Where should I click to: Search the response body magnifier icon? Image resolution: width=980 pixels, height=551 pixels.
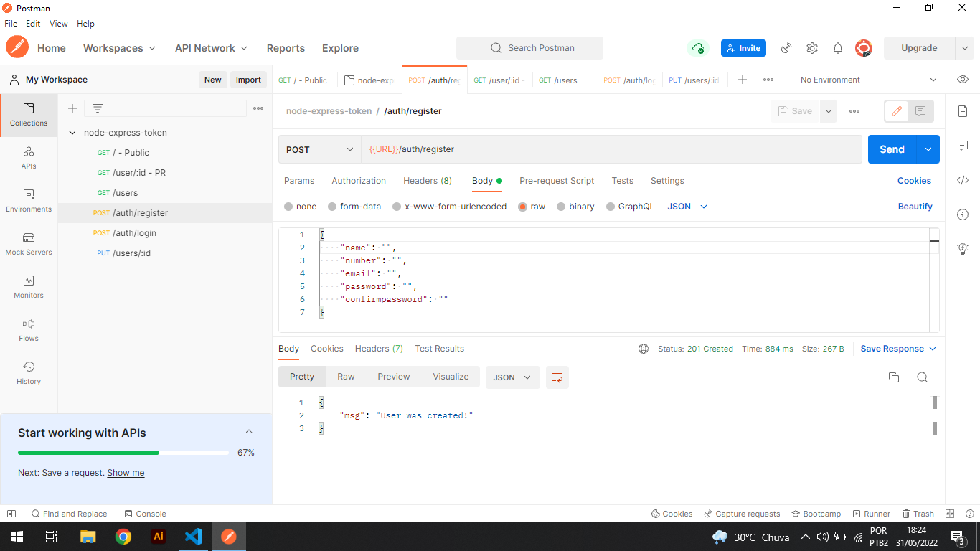[x=923, y=377]
